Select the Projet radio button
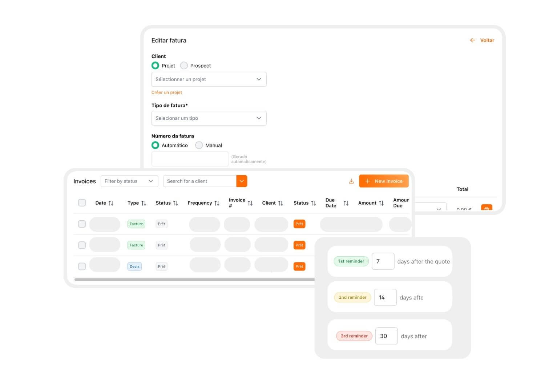545x392 pixels. click(155, 65)
